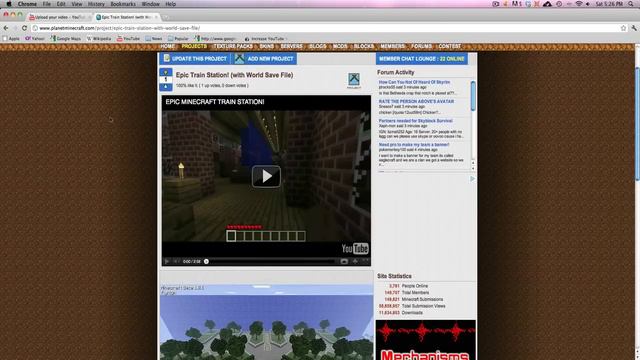The image size is (640, 360).
Task: Bookmark page with the star icon
Action: click(x=623, y=28)
